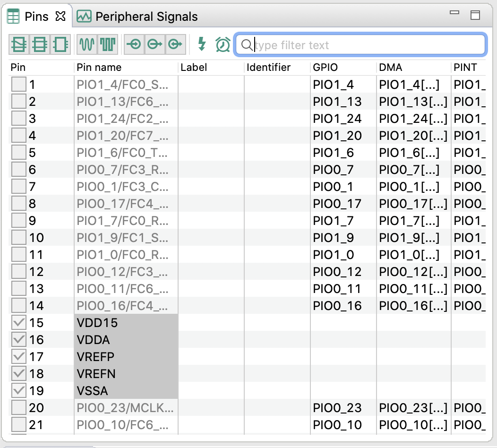Click the square wave (digital) filter icon
497x448 pixels.
pos(107,44)
